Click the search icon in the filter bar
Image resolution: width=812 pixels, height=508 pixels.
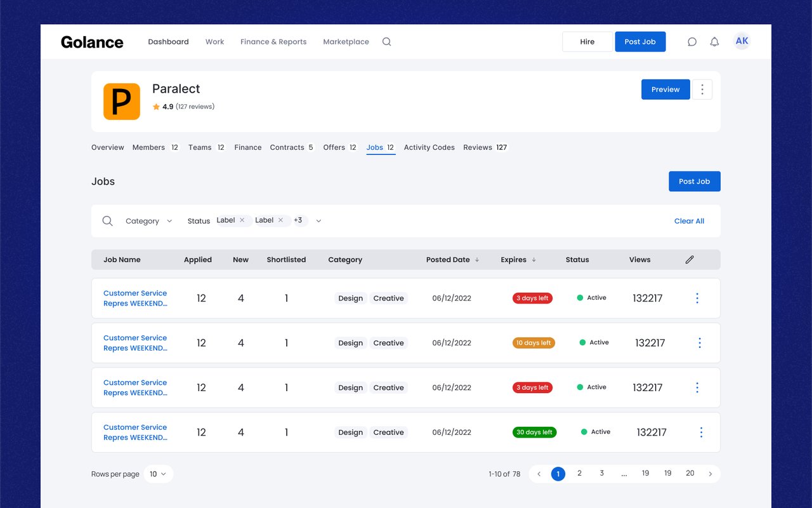(x=108, y=221)
